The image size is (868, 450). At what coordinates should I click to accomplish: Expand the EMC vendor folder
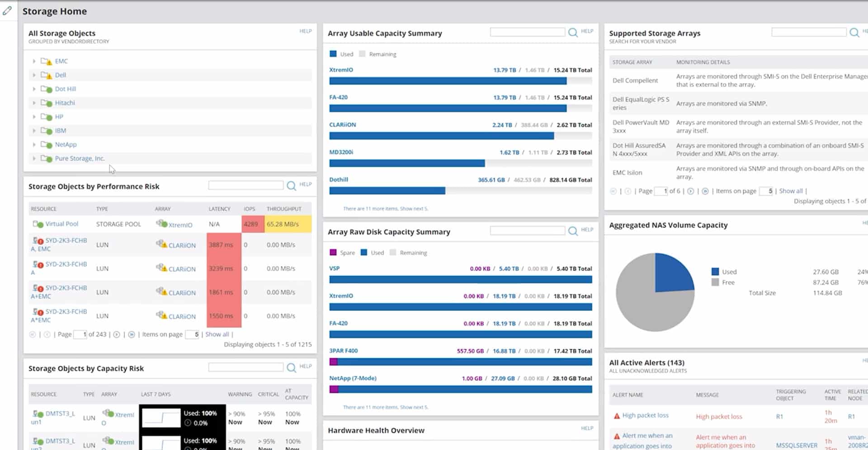[34, 61]
